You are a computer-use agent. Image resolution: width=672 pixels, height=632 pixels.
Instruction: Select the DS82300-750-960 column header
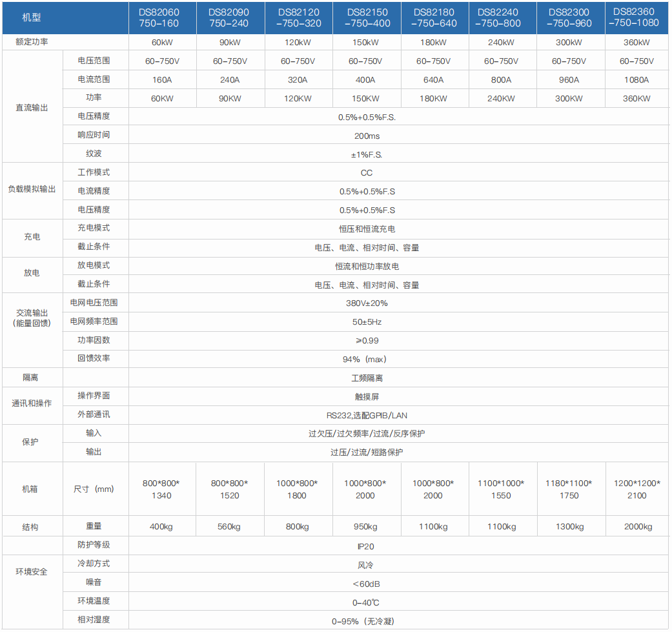tap(569, 18)
